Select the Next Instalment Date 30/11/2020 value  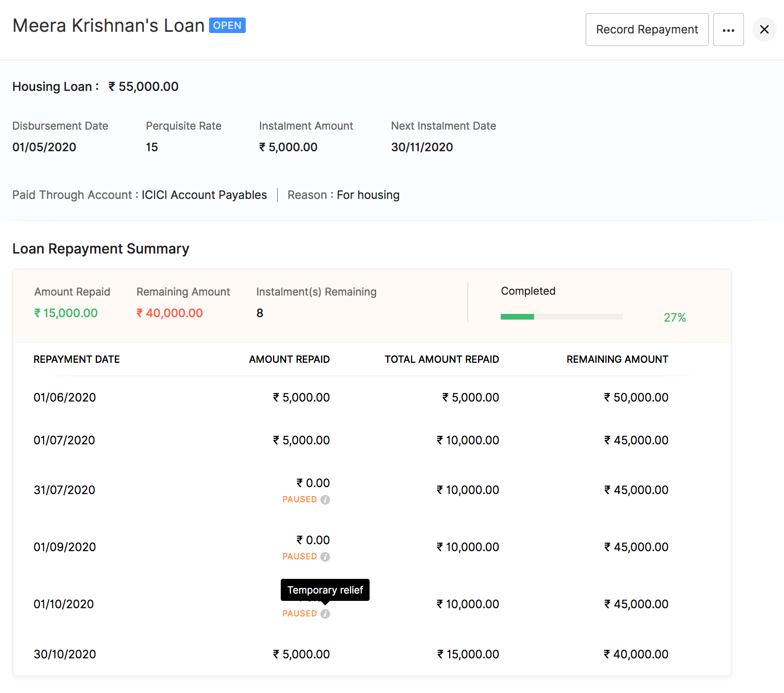(x=422, y=147)
